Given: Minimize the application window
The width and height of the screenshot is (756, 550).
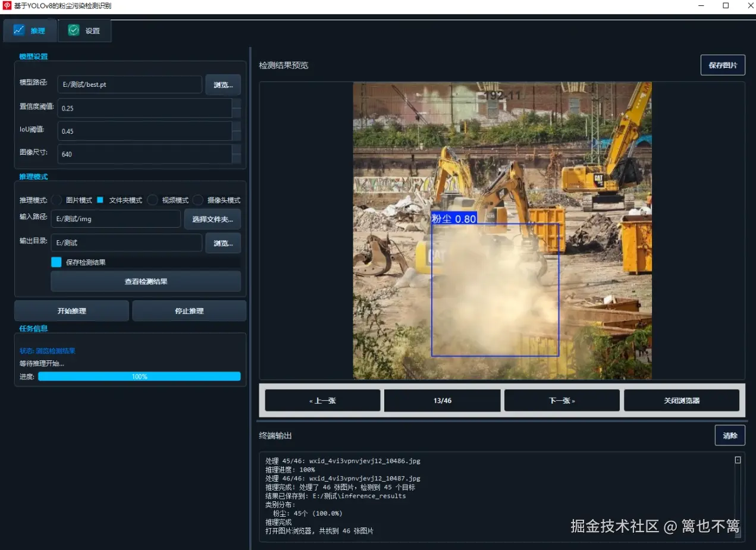Looking at the screenshot, I should click(702, 6).
